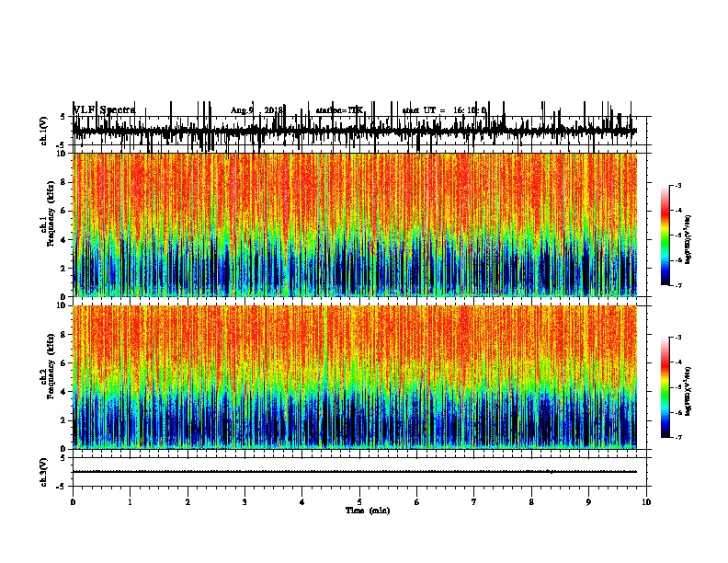Click the ch.1 voltage waveform trace
This screenshot has height=563, width=728.
[x=355, y=131]
